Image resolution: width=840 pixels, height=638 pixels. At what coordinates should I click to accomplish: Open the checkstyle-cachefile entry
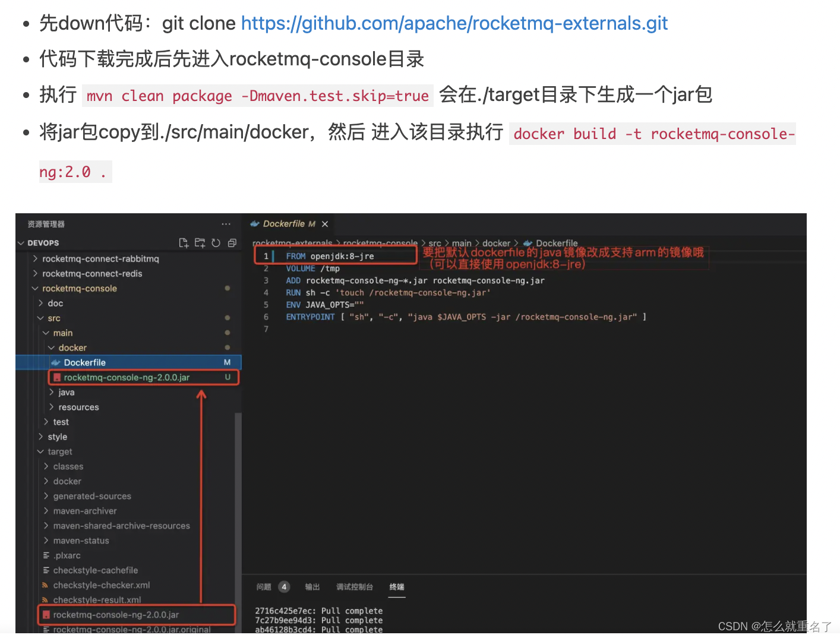(95, 571)
